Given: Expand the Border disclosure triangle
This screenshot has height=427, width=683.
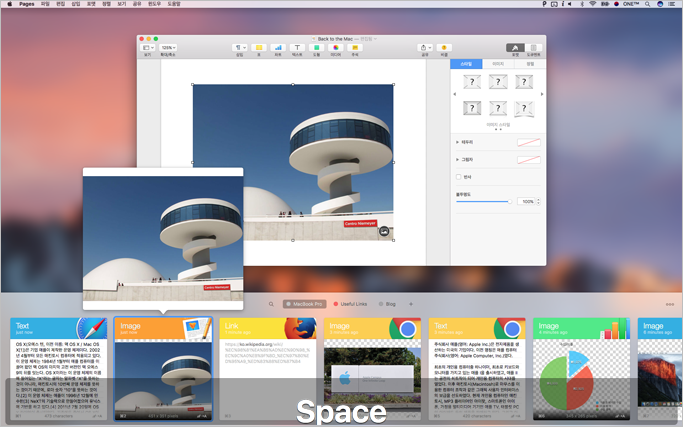Looking at the screenshot, I should click(457, 142).
